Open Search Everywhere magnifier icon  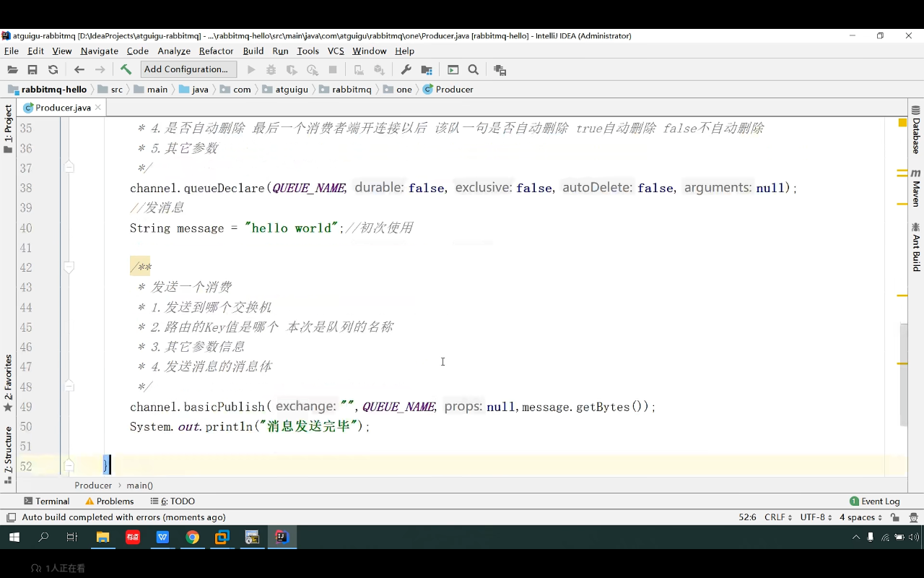[x=474, y=69]
